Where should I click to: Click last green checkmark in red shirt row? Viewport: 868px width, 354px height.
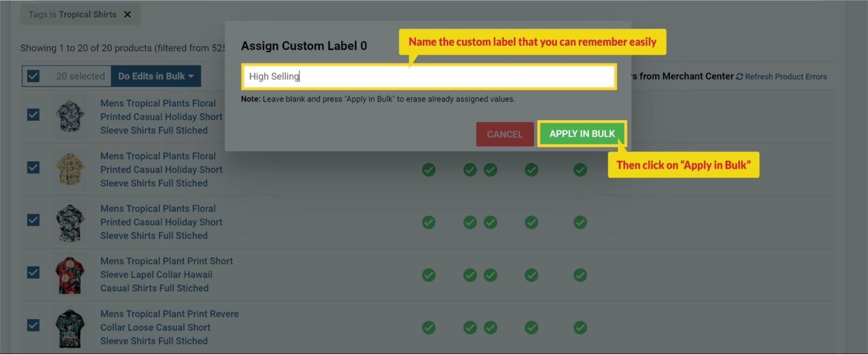click(x=580, y=275)
